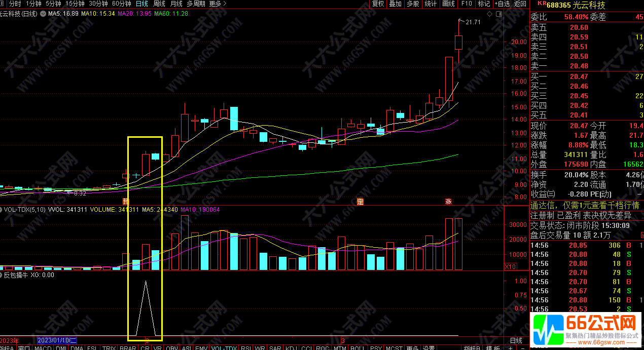Switch indicator to BOLL
The height and width of the screenshot is (350, 644).
tap(357, 347)
